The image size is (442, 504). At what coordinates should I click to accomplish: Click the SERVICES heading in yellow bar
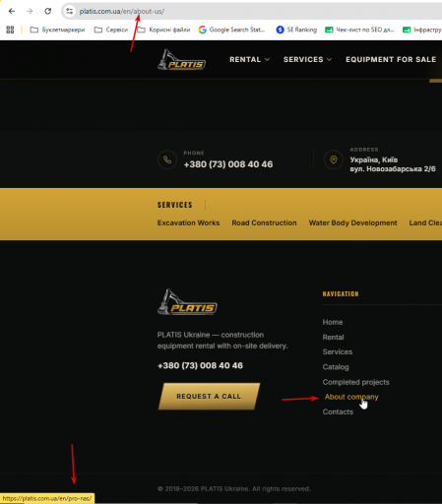pyautogui.click(x=174, y=205)
